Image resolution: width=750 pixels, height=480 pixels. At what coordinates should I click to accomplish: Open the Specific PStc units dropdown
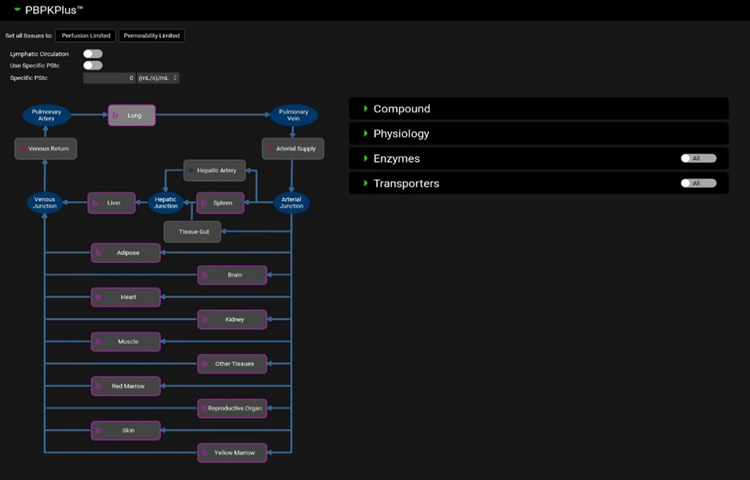[158, 78]
